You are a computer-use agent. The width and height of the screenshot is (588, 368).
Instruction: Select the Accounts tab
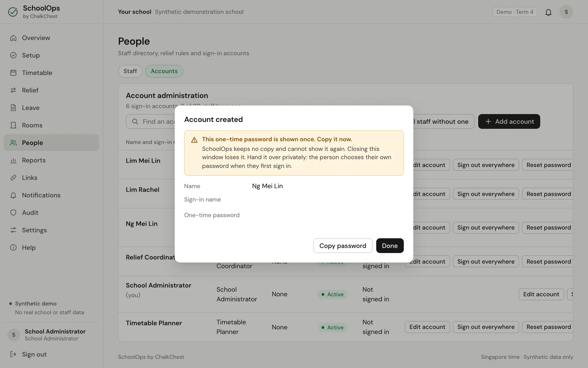tap(164, 71)
